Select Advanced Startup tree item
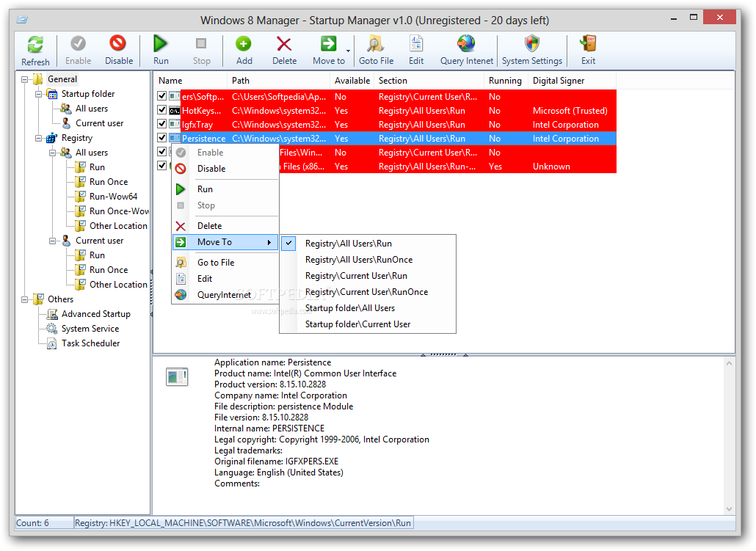The image size is (756, 551). 96,314
